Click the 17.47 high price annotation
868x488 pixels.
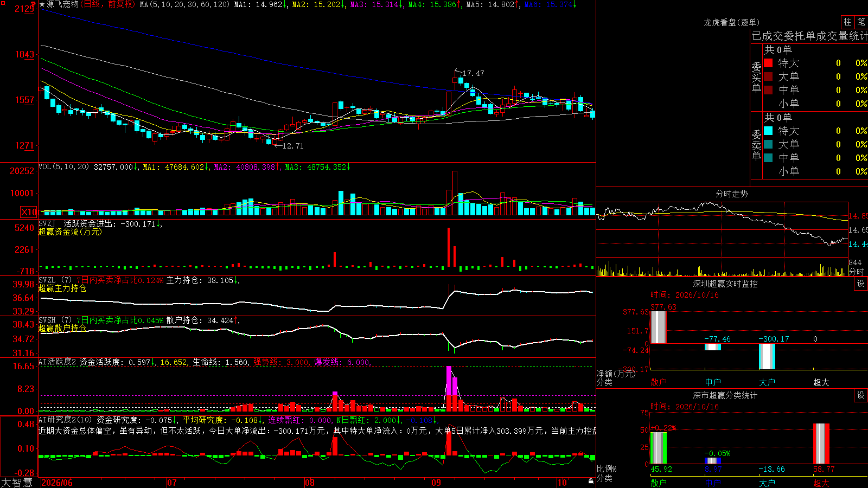[473, 73]
